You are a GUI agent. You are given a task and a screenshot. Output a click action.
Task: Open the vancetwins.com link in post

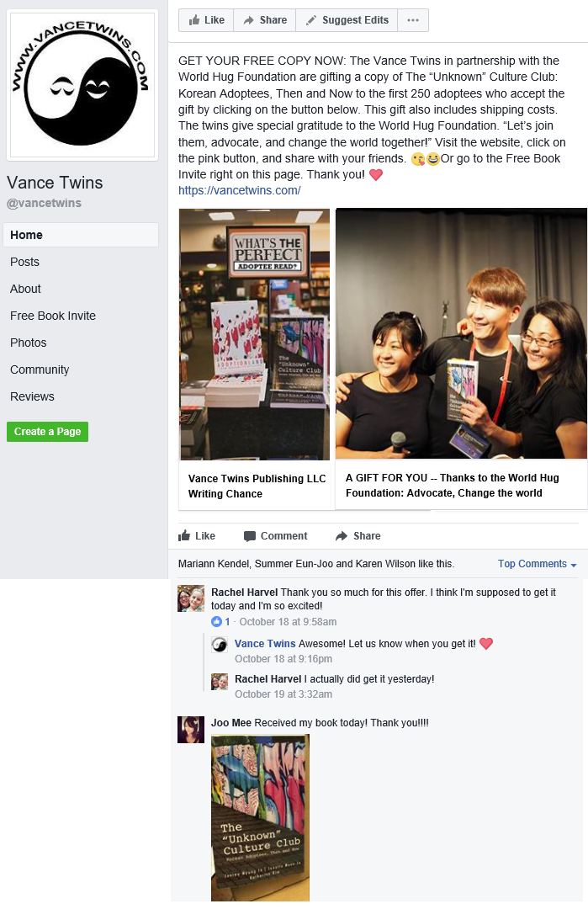(x=239, y=190)
